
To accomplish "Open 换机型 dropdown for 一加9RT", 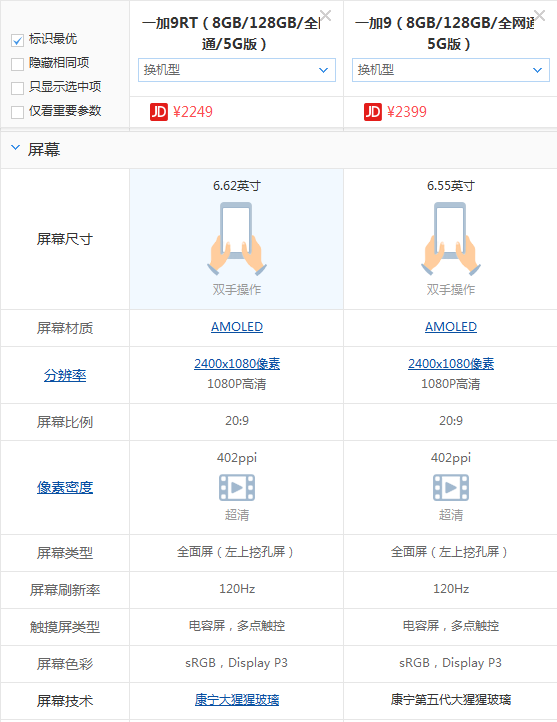I will pos(237,70).
